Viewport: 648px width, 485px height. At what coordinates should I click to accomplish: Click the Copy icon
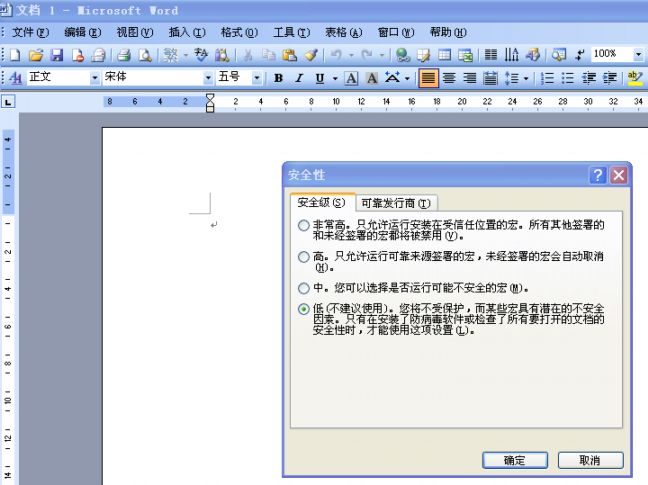tap(269, 55)
